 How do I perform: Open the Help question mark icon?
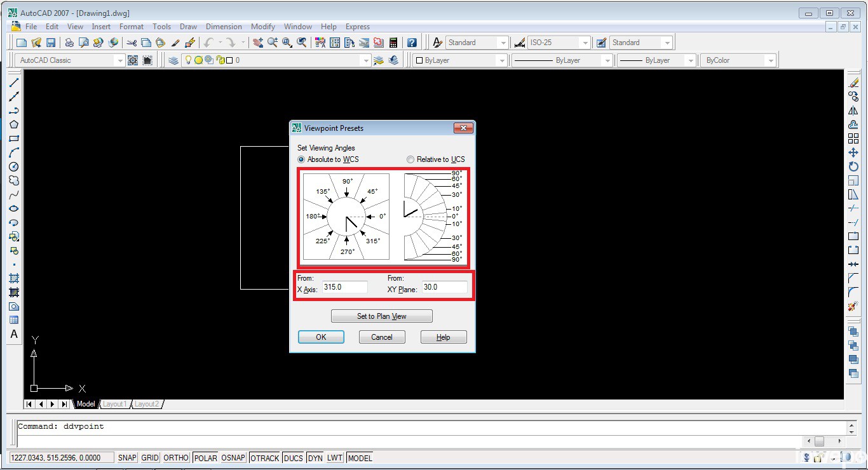412,43
